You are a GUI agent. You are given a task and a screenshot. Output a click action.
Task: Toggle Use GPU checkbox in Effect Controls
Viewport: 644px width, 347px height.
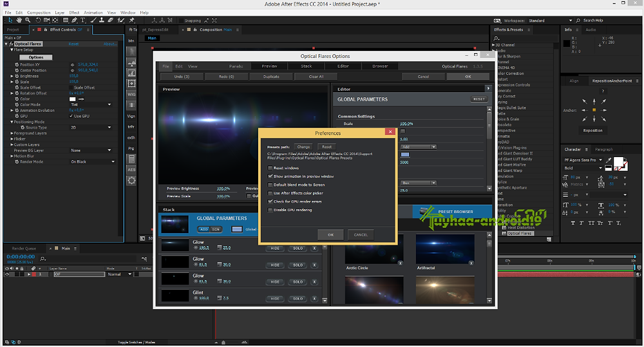point(71,117)
